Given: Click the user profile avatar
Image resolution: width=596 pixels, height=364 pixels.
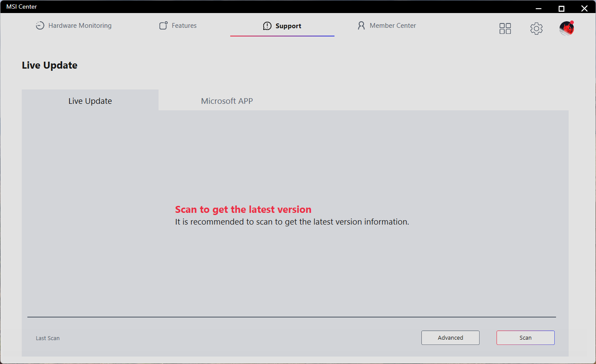Looking at the screenshot, I should coord(566,28).
